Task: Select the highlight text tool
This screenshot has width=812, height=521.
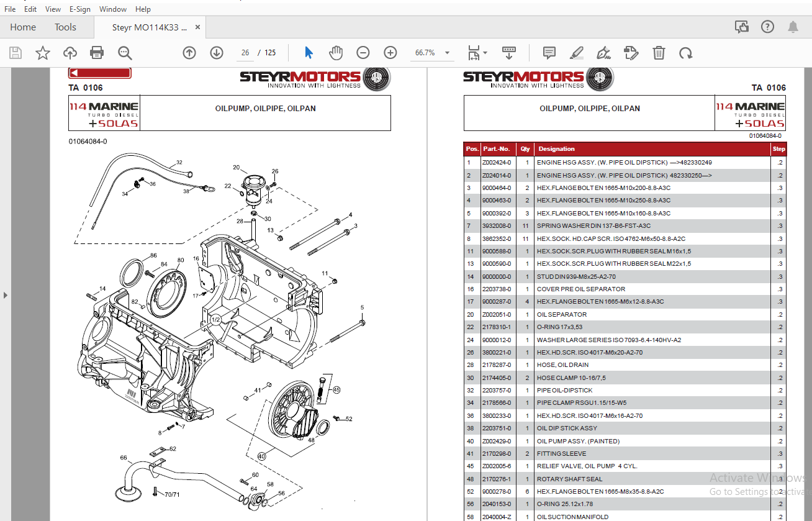Action: coord(577,53)
